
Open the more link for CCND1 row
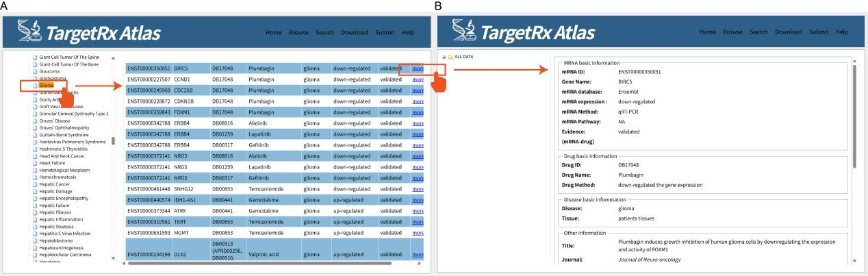pyautogui.click(x=418, y=79)
